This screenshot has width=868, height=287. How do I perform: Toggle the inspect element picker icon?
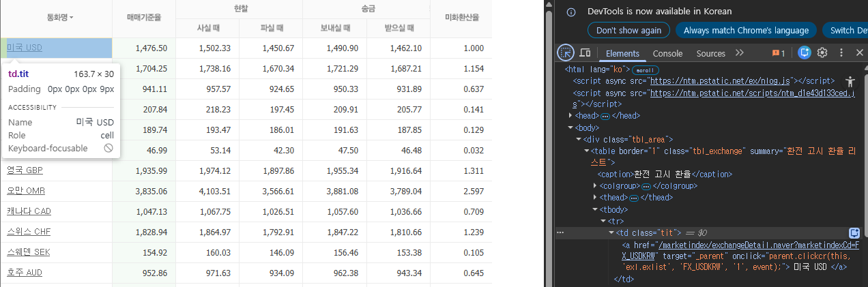pos(566,52)
